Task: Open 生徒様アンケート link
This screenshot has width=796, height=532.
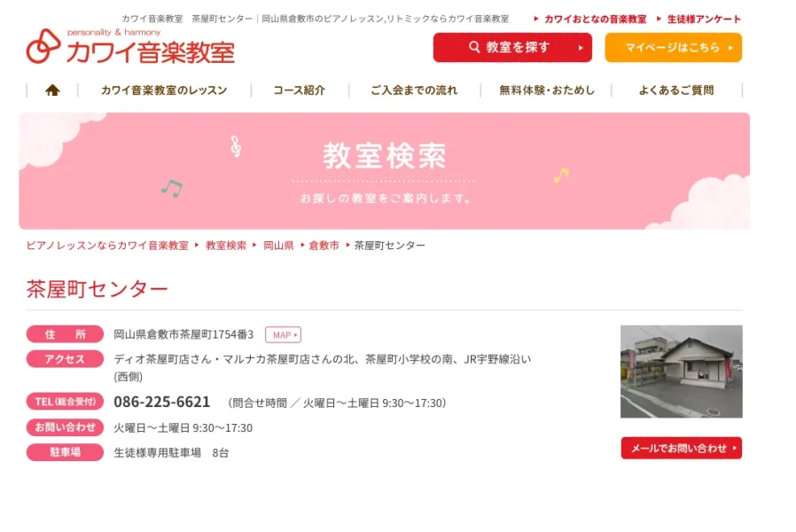Action: (x=704, y=20)
